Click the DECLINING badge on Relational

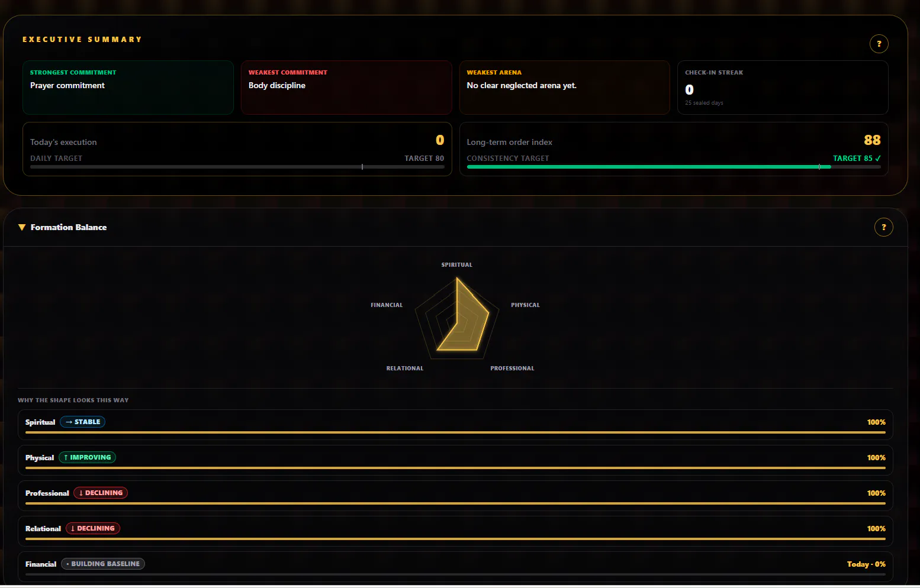(93, 528)
